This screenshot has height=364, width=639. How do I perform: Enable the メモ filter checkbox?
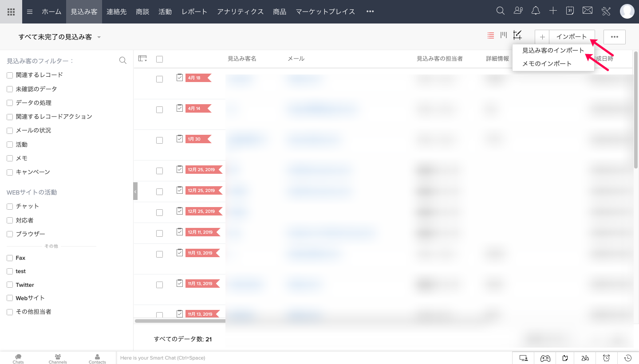[x=10, y=158]
